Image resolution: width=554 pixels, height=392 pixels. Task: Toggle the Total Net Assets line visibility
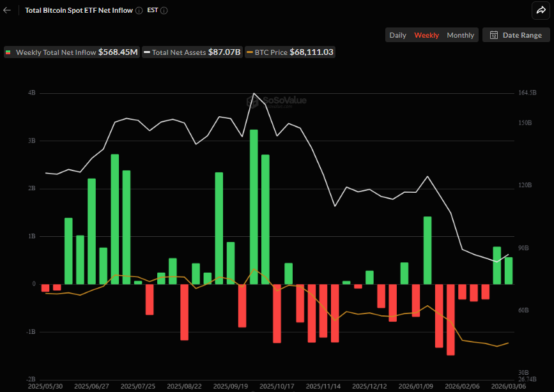coord(192,52)
